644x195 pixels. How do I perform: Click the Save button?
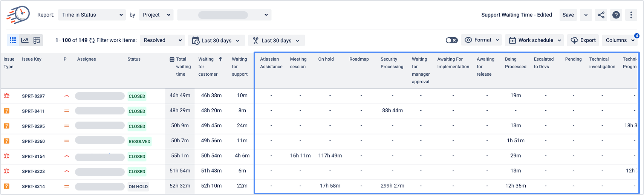coord(568,15)
